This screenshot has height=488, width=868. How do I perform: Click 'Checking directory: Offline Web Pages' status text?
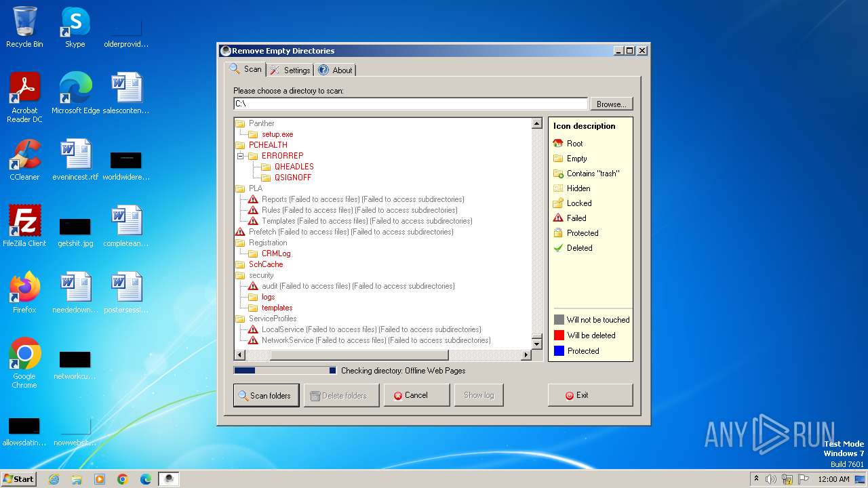point(403,371)
